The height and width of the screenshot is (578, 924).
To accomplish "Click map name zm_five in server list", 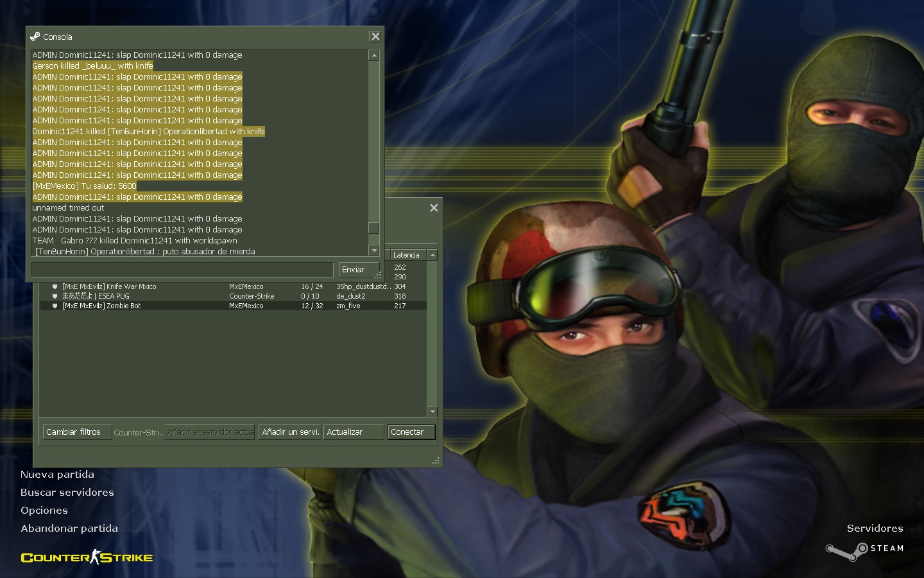I will (348, 306).
